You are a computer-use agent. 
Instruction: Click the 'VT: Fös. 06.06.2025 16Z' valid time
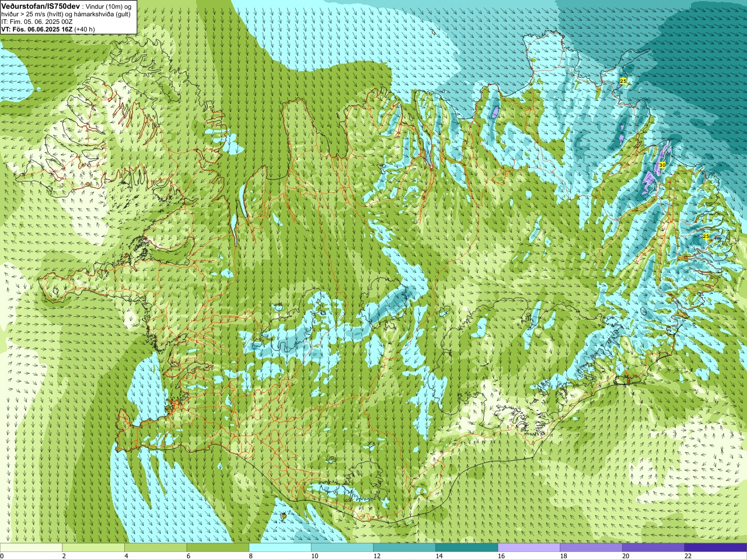[37, 29]
